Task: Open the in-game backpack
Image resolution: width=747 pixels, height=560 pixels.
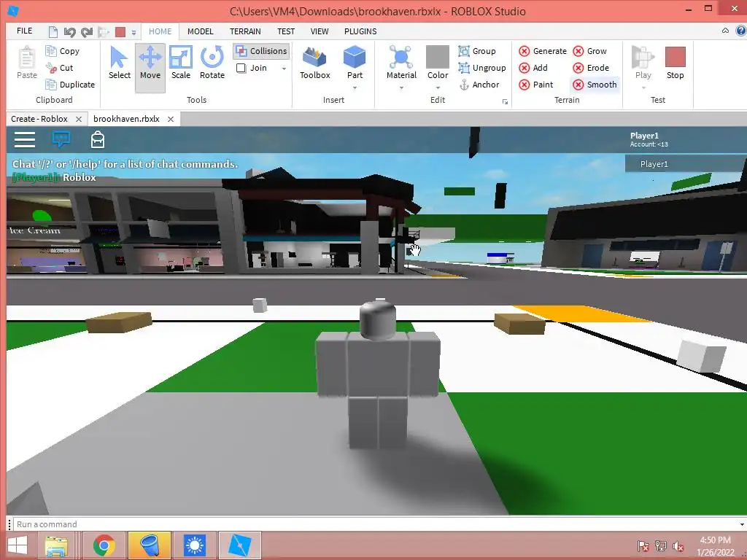Action: click(x=98, y=139)
